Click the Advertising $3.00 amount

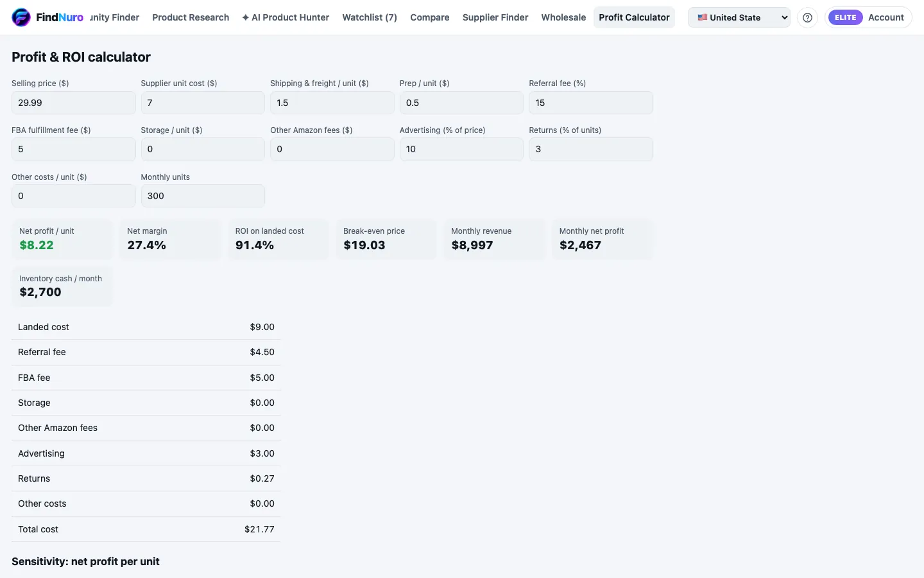262,453
